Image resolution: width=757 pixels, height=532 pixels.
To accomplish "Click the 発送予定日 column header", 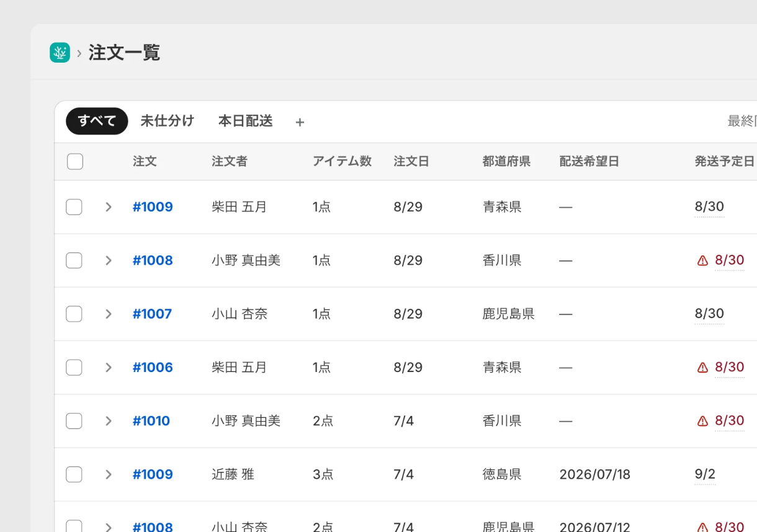I will 725,161.
